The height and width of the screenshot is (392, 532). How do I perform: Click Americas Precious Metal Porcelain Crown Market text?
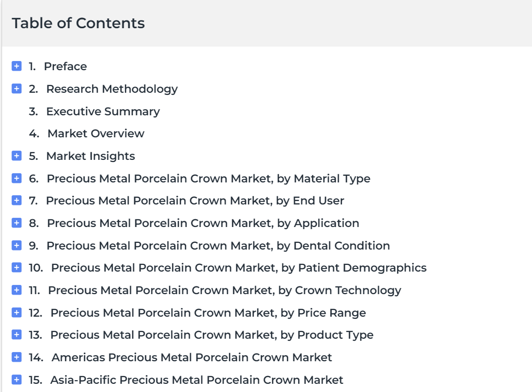192,358
